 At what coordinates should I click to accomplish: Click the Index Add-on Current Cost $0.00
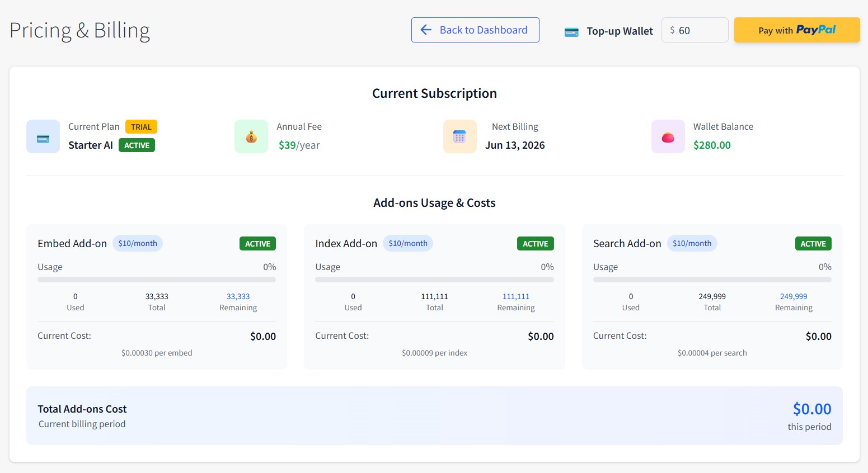coord(541,337)
